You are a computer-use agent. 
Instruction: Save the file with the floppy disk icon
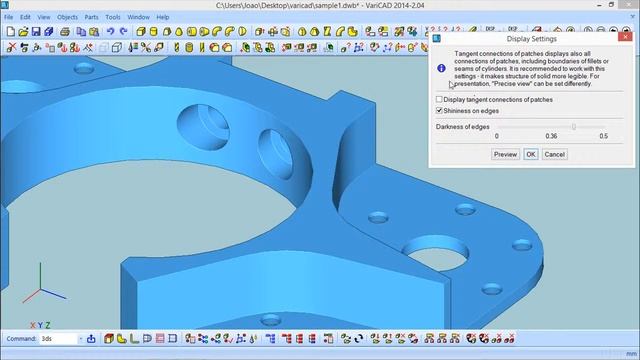(x=36, y=31)
